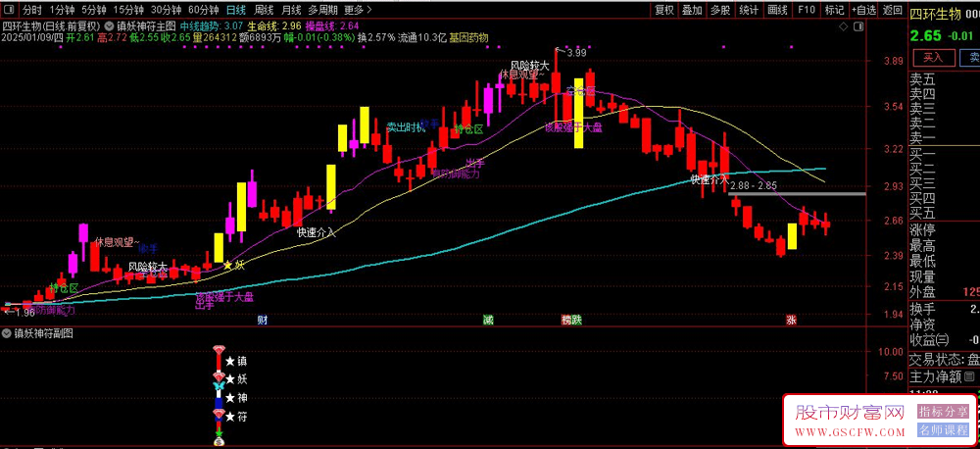Viewport: 980px width, 449px height.
Task: Switch to the 分时 tab
Action: point(32,10)
